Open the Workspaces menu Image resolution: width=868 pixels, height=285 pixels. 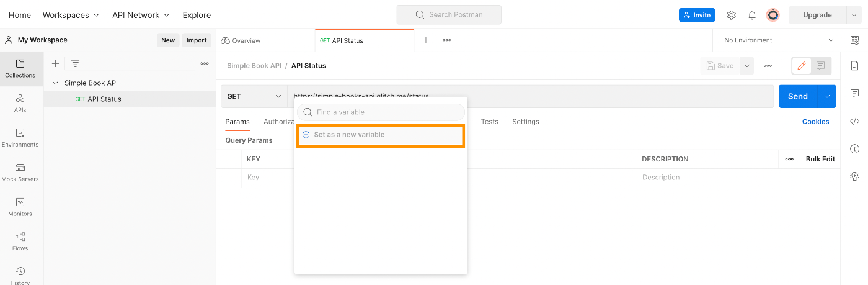point(71,15)
